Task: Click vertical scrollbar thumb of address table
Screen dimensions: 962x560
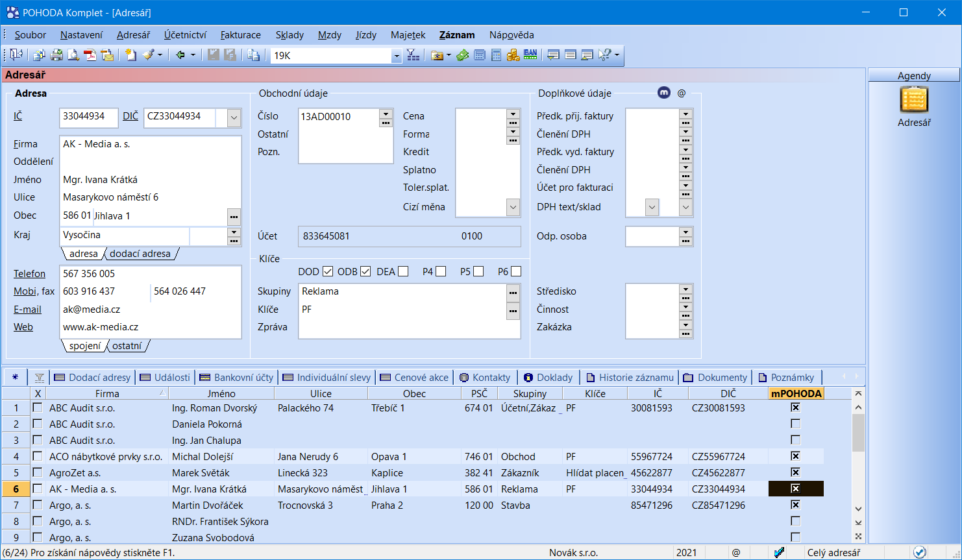Action: pyautogui.click(x=858, y=433)
